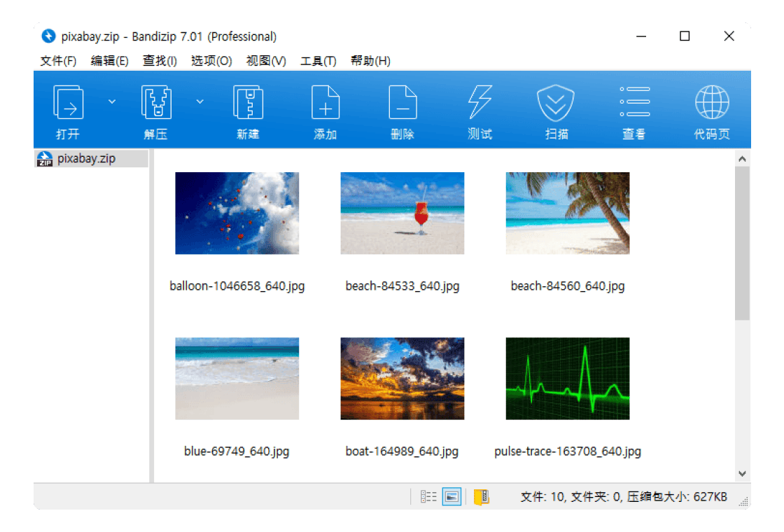This screenshot has width=784, height=532.
Task: Run the Test (测试) lightning icon
Action: click(479, 104)
